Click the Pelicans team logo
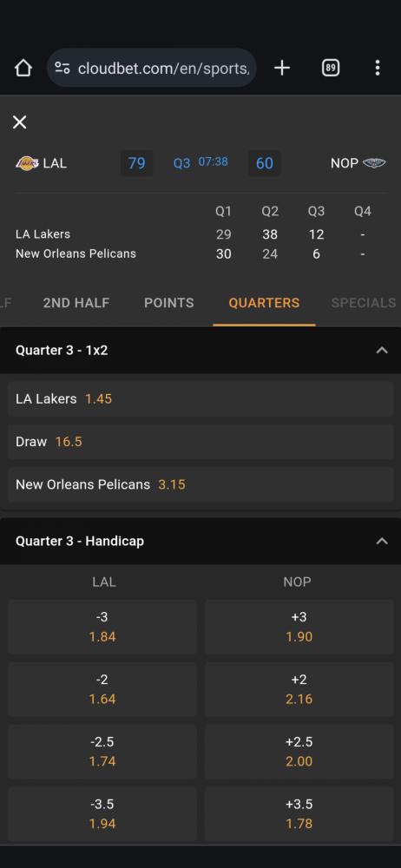This screenshot has height=868, width=401. (374, 163)
